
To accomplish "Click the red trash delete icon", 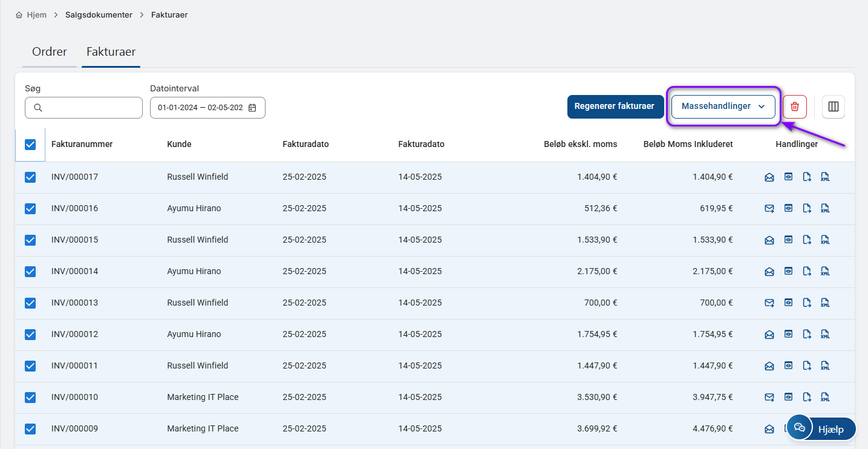I will click(x=795, y=107).
